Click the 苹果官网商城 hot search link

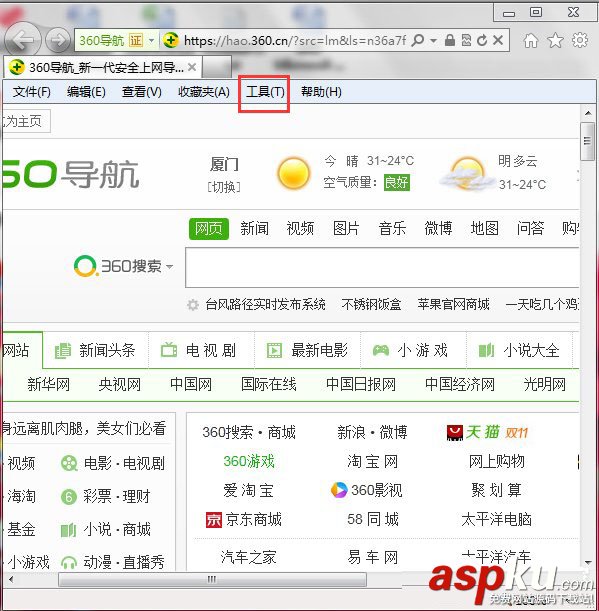[x=453, y=304]
